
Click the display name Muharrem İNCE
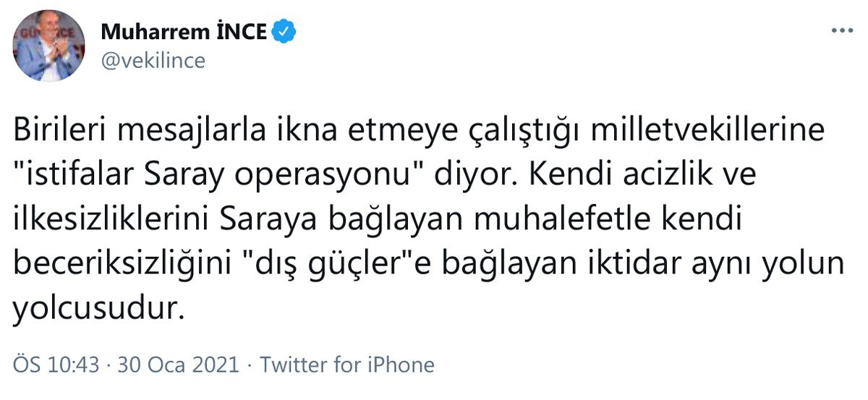pyautogui.click(x=184, y=32)
